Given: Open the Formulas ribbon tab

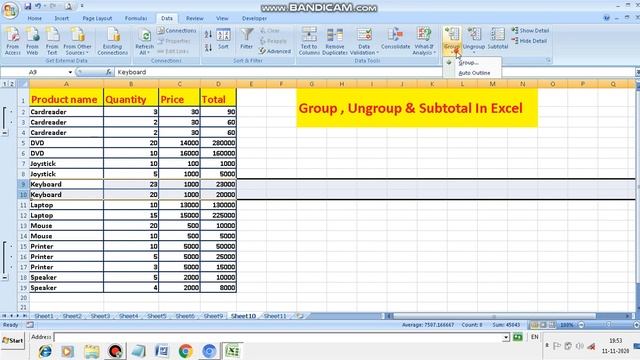Looking at the screenshot, I should [x=136, y=18].
